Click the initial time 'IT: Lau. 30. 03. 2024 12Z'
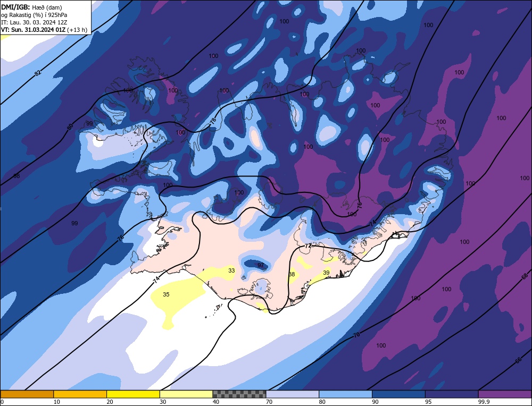532x406 pixels. 34,22
